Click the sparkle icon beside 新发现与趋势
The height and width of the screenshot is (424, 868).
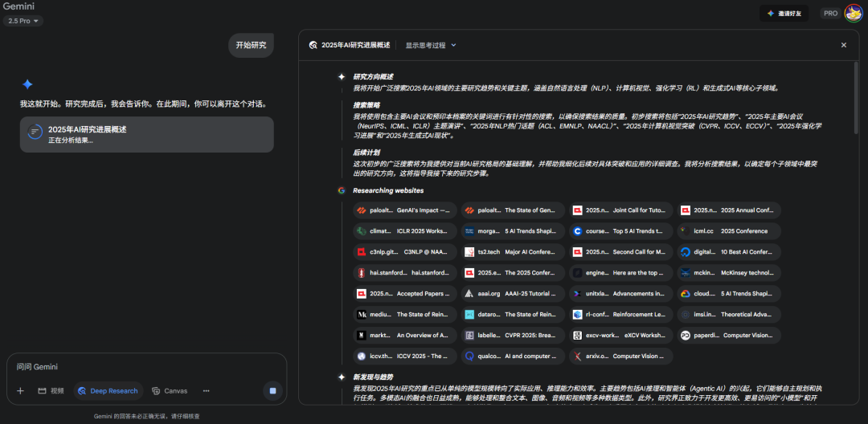(x=342, y=377)
